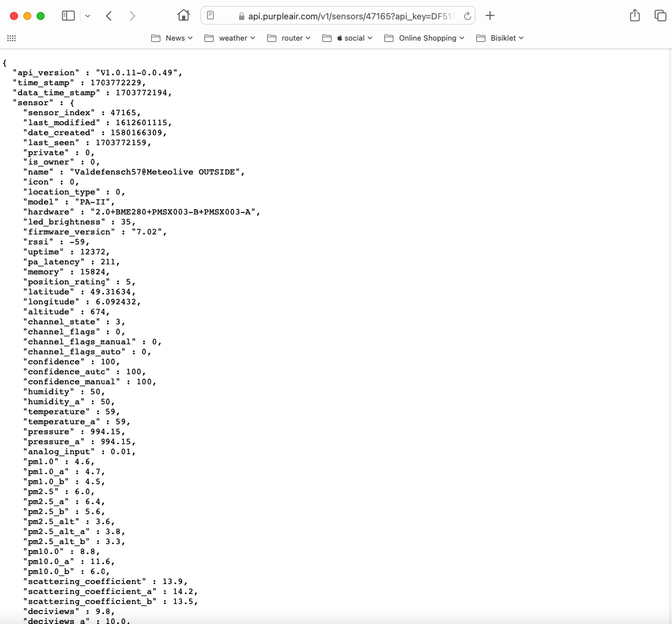Image resolution: width=672 pixels, height=624 pixels.
Task: Expand the social bookmarks folder
Action: (x=347, y=38)
